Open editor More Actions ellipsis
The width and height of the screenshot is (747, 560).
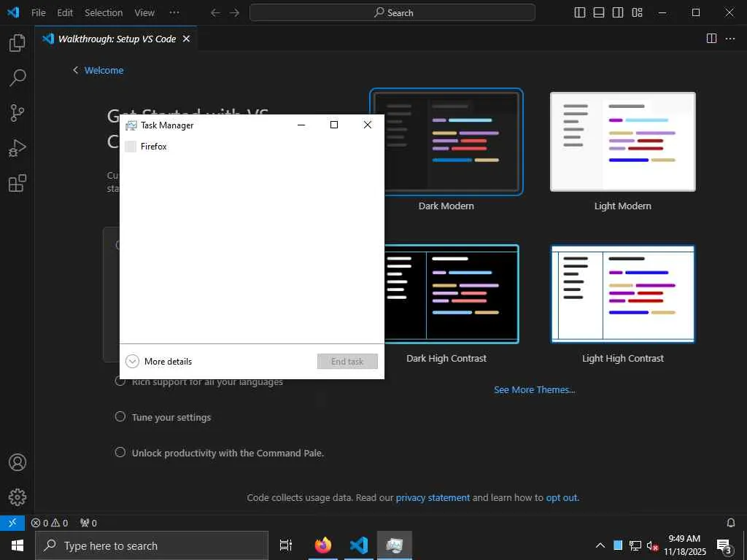click(x=730, y=39)
